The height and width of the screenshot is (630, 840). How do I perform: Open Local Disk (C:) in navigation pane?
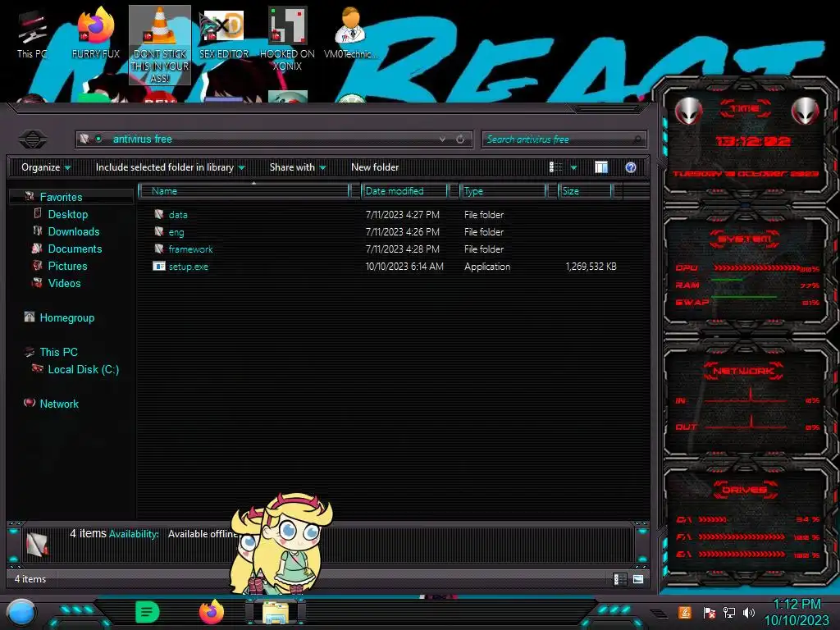(x=83, y=369)
